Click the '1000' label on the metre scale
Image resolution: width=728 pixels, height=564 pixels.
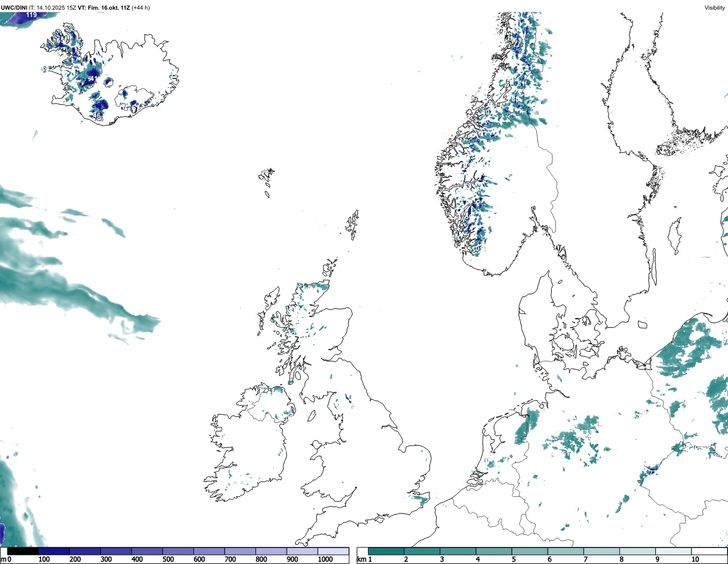[x=325, y=559]
